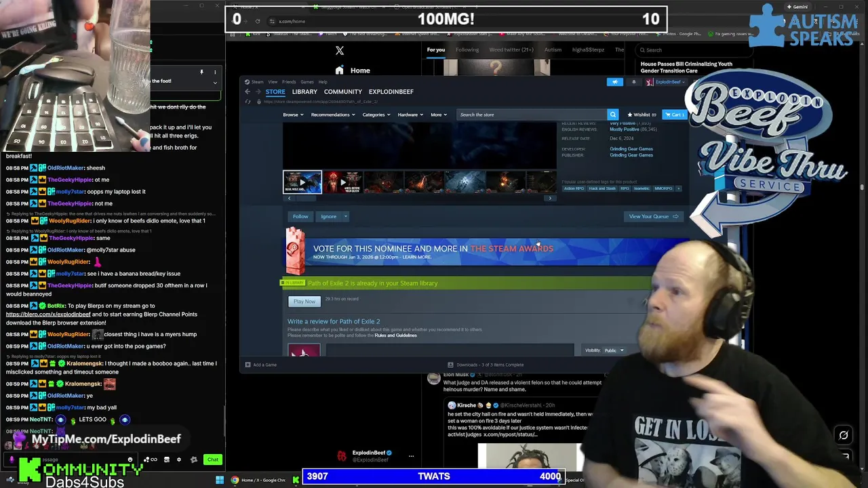
Task: Collapse the pinned message chevron in Kick chat
Action: tap(215, 83)
